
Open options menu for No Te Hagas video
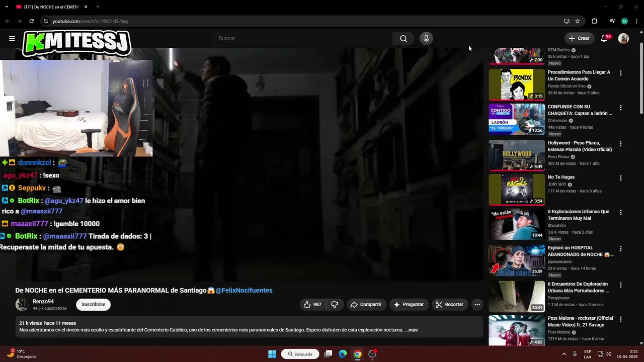620,178
